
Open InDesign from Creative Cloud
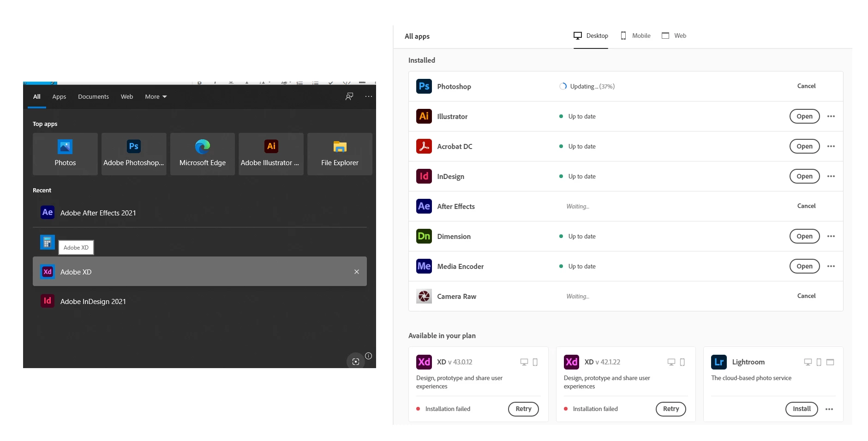coord(804,176)
